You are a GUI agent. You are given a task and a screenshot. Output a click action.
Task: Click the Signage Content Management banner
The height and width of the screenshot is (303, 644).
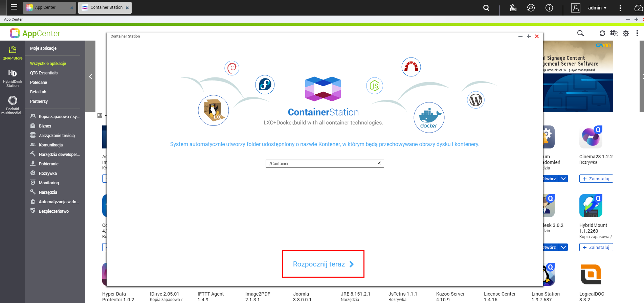point(578,76)
